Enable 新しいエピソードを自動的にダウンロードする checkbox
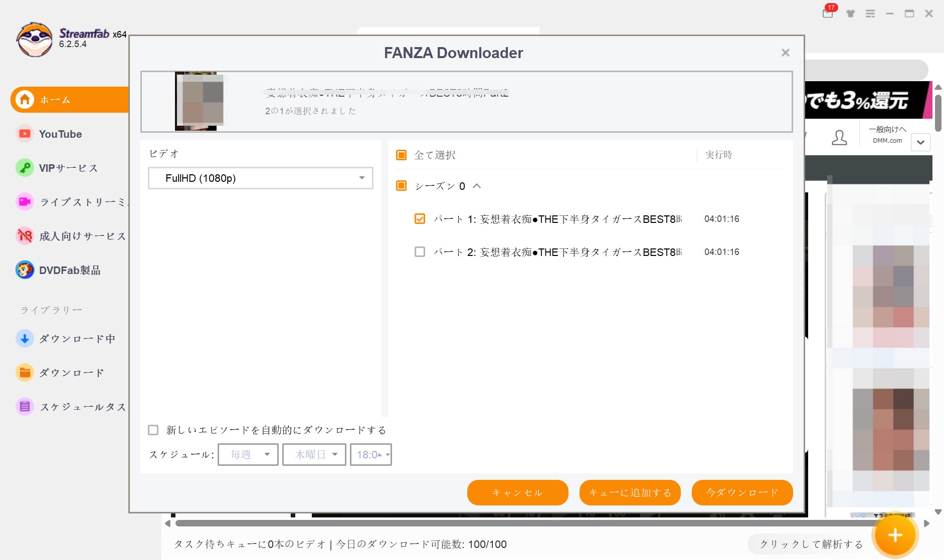The image size is (944, 560). [x=153, y=430]
